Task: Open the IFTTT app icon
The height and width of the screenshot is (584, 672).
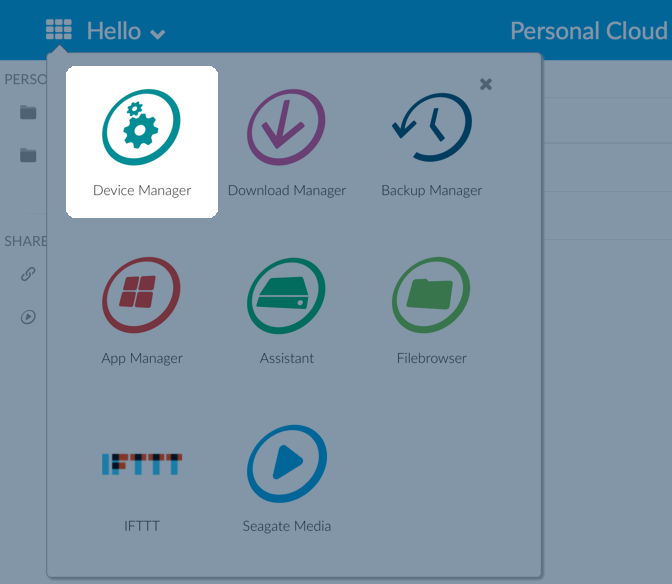Action: [142, 464]
